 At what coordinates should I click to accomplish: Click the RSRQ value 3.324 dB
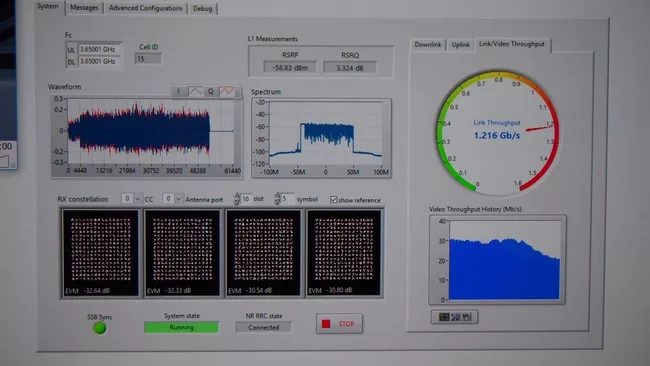coord(350,68)
